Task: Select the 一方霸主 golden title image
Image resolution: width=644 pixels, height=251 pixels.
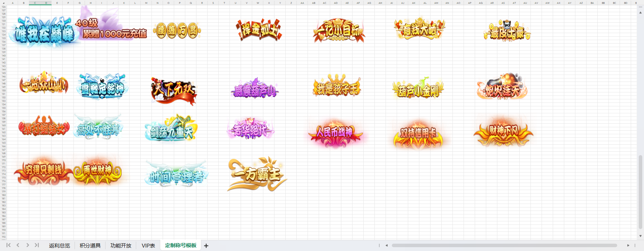Action: [257, 174]
